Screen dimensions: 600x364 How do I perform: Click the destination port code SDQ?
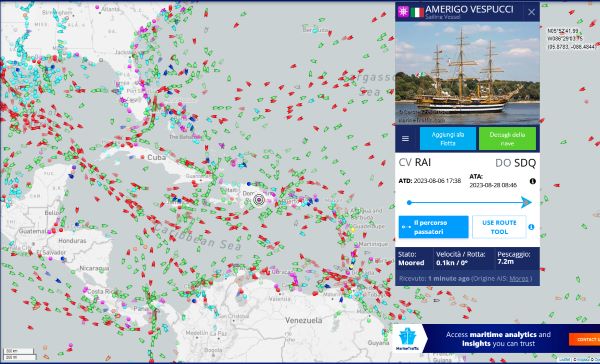525,163
